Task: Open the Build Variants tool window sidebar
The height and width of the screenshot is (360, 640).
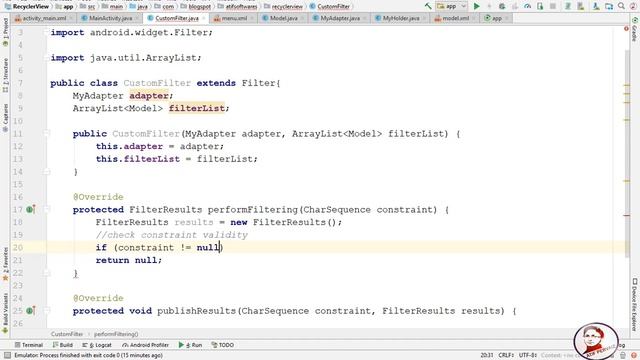Action: (x=5, y=312)
